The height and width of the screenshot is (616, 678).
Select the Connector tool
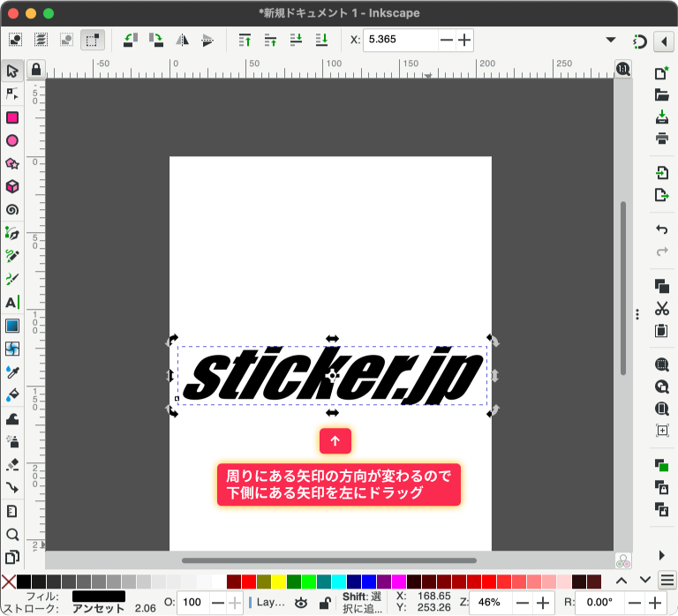(12, 488)
